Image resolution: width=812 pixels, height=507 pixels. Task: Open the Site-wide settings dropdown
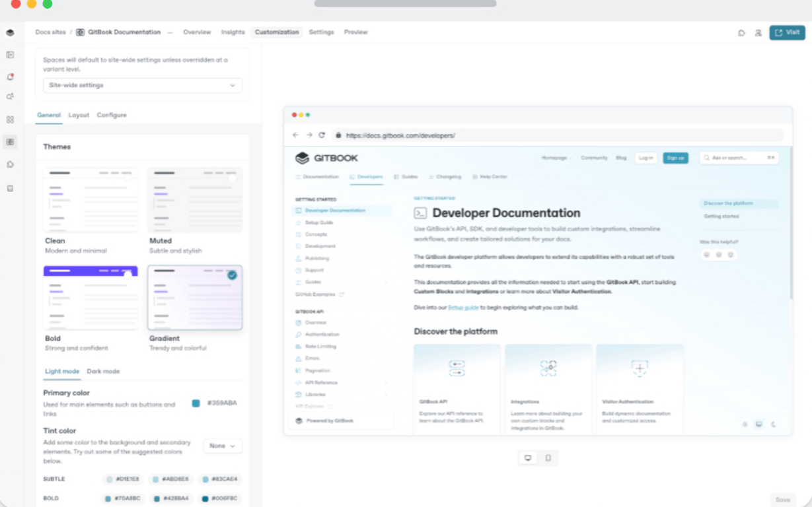point(143,85)
